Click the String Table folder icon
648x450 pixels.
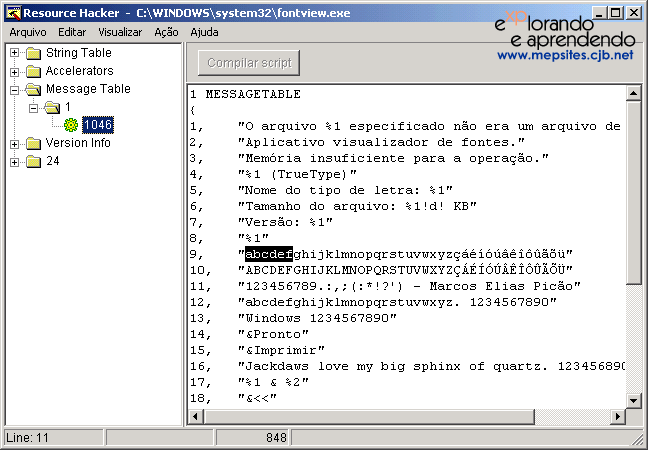[34, 53]
